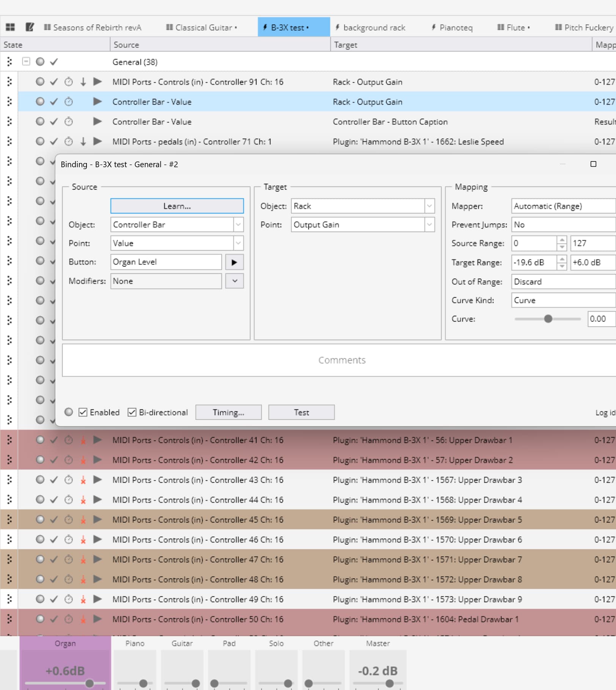
Task: Click the Learn... button
Action: (x=177, y=206)
